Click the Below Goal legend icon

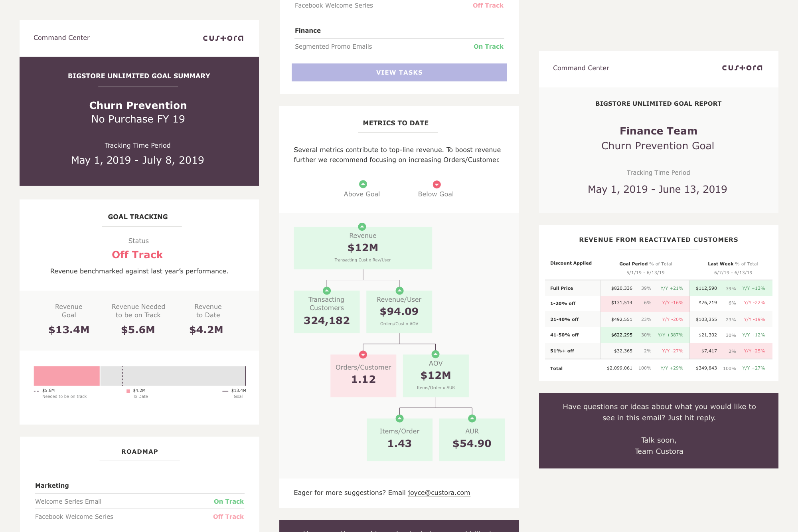click(437, 184)
